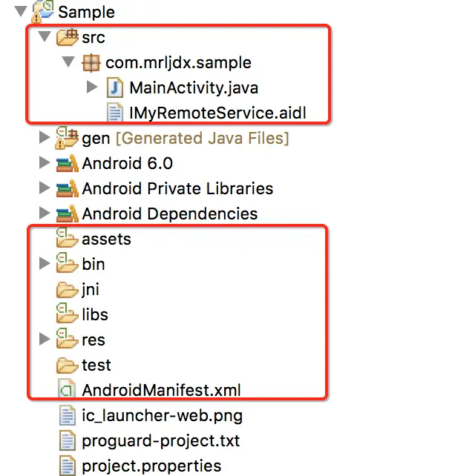Click the Sample project icon
This screenshot has height=476, width=475.
(x=43, y=11)
